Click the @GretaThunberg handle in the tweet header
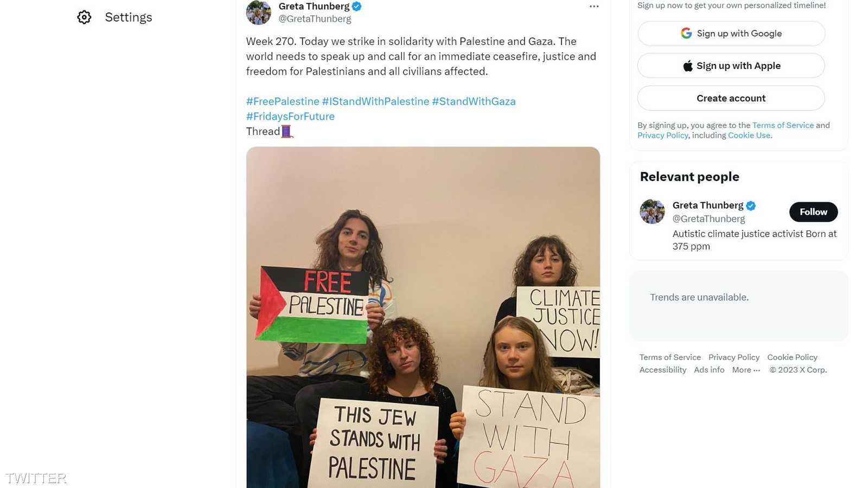The width and height of the screenshot is (868, 488). click(x=315, y=19)
